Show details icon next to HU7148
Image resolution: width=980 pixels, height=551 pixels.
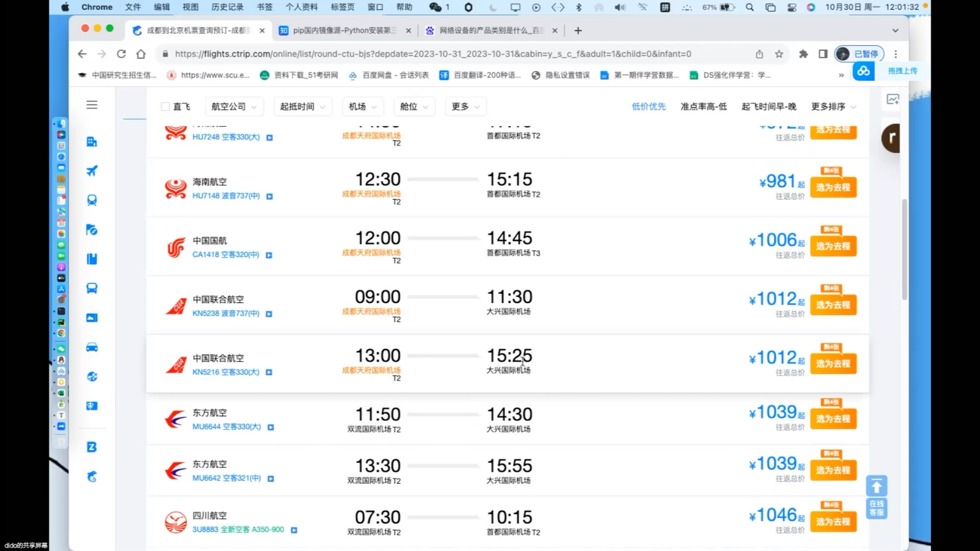tap(269, 196)
